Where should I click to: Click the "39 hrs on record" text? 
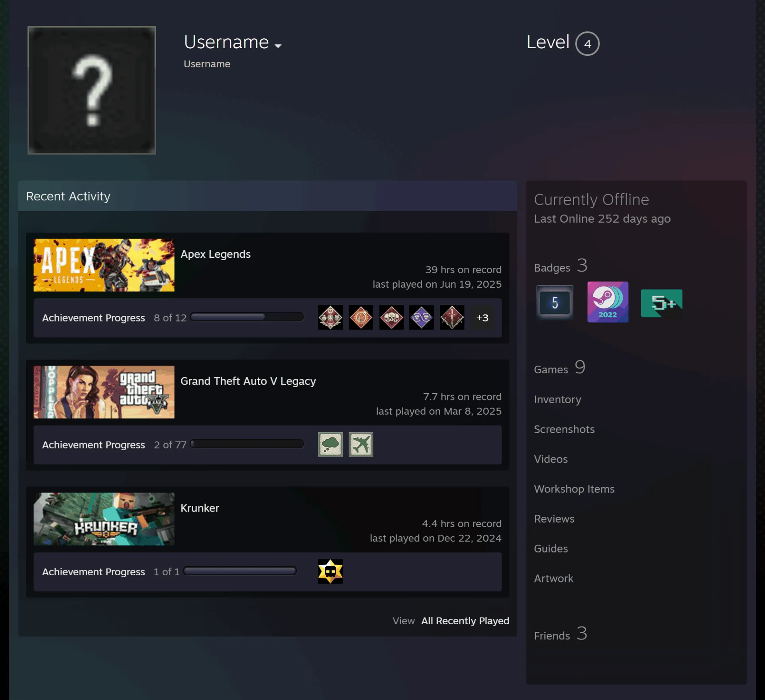(463, 270)
